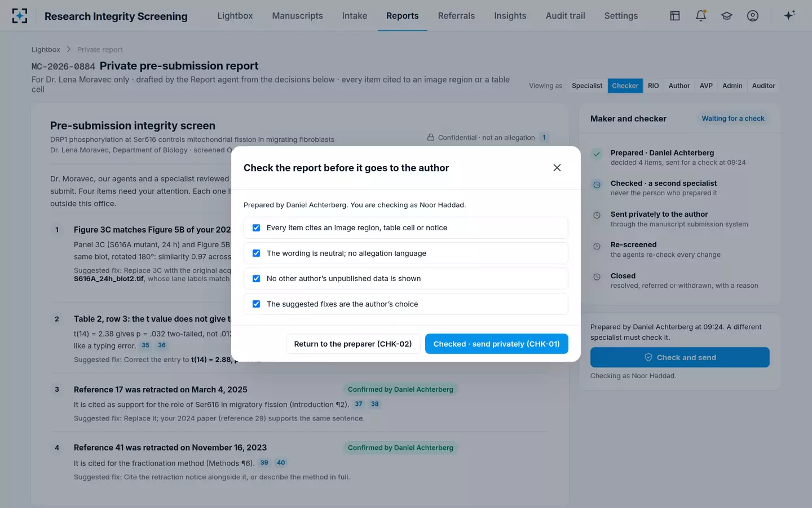
Task: Open the sparkle assistant icon
Action: click(789, 15)
